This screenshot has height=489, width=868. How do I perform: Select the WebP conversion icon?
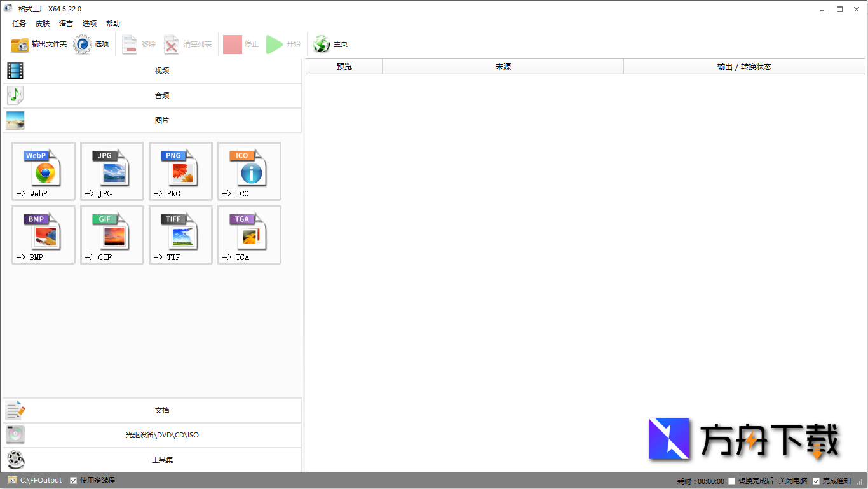(x=43, y=171)
